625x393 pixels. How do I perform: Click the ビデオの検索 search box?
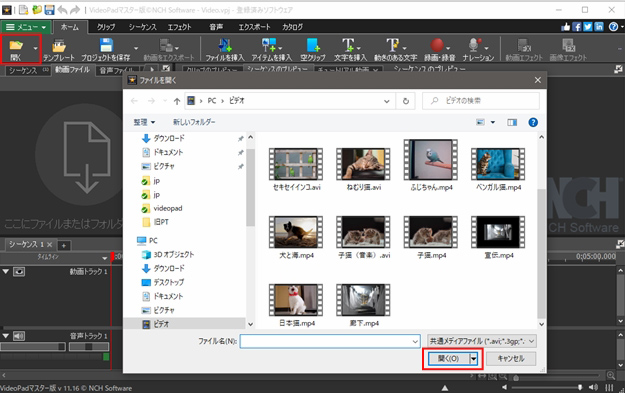point(481,101)
